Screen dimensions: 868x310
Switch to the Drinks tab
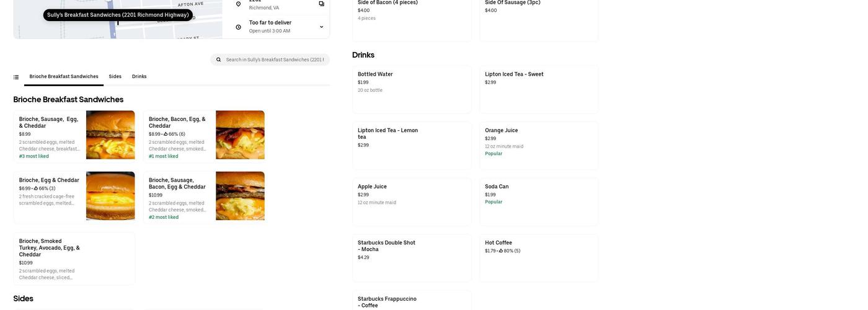tap(139, 77)
